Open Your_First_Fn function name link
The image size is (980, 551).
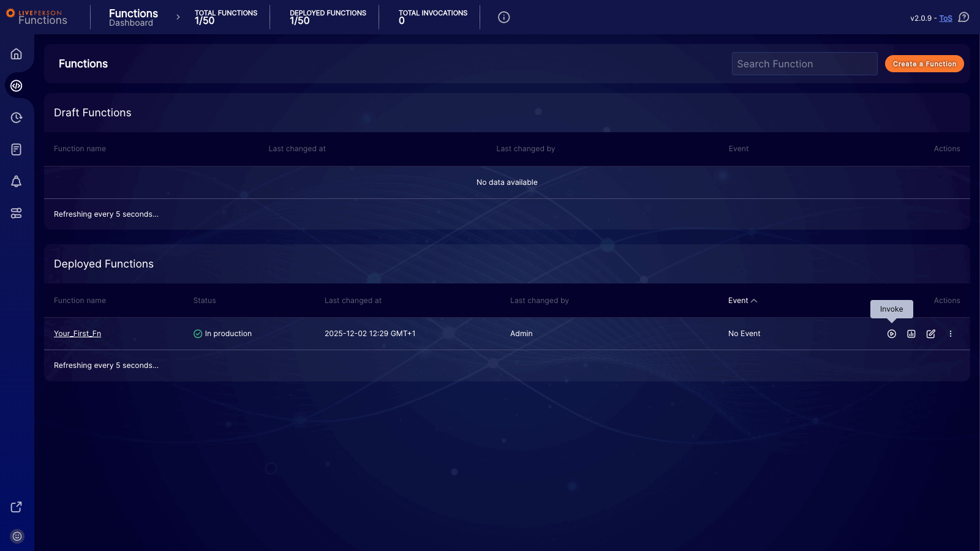(77, 334)
